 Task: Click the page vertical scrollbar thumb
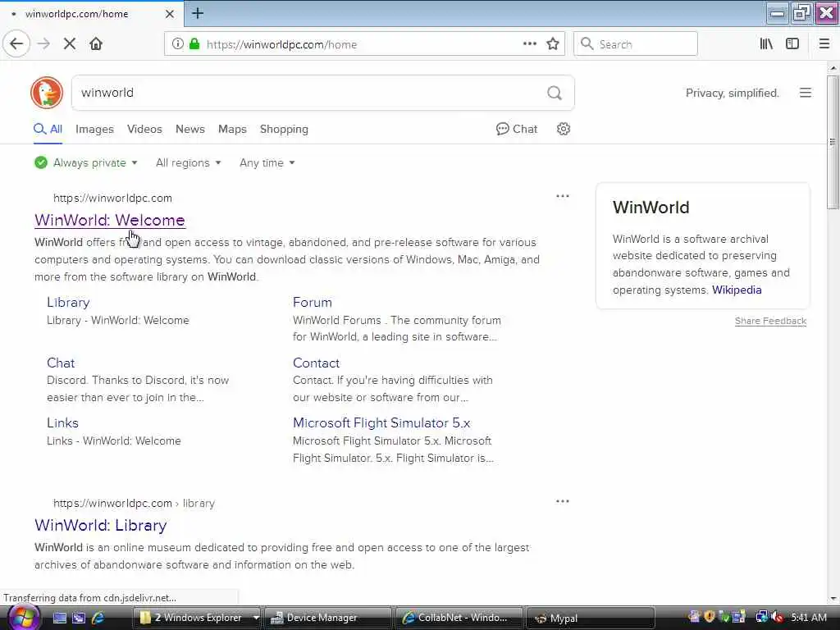point(833,142)
